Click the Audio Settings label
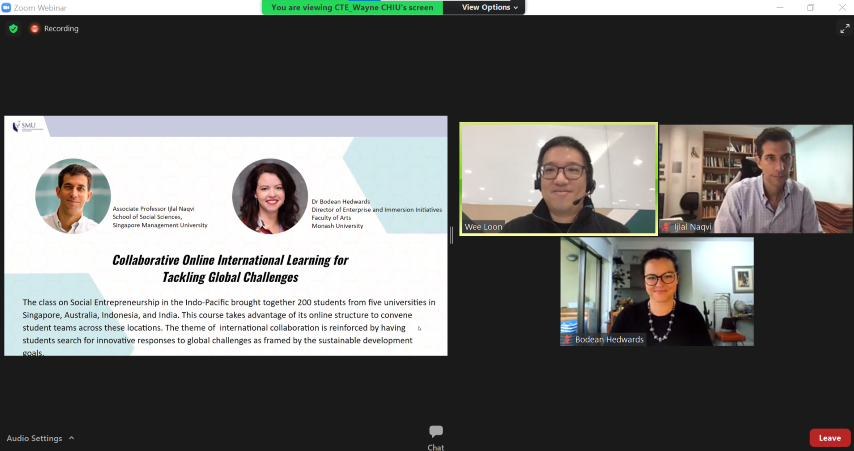Image resolution: width=854 pixels, height=451 pixels. pos(34,438)
